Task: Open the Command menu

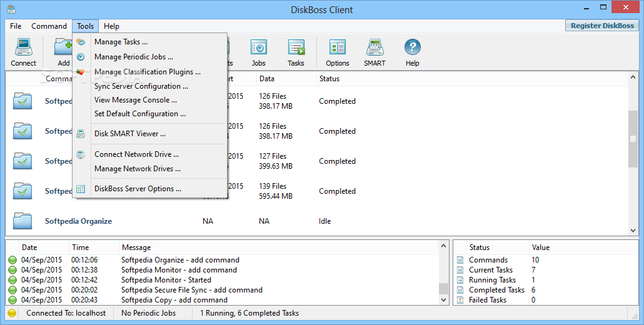Action: tap(49, 26)
